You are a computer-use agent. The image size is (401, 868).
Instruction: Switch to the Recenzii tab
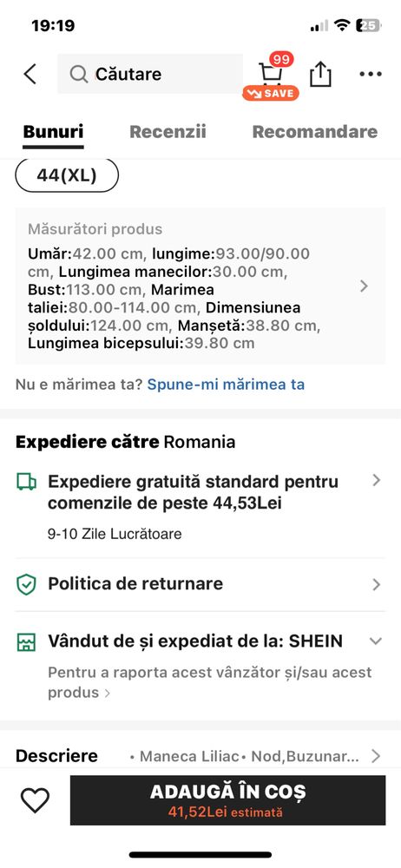(168, 132)
